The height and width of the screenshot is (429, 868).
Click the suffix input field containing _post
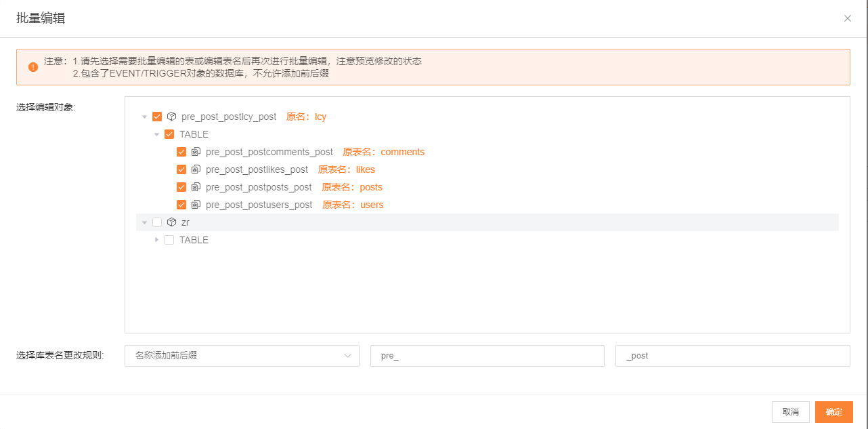[732, 356]
